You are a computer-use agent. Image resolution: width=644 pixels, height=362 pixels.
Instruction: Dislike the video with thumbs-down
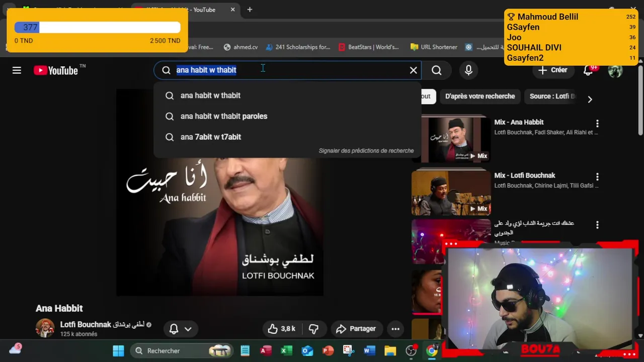point(313,329)
